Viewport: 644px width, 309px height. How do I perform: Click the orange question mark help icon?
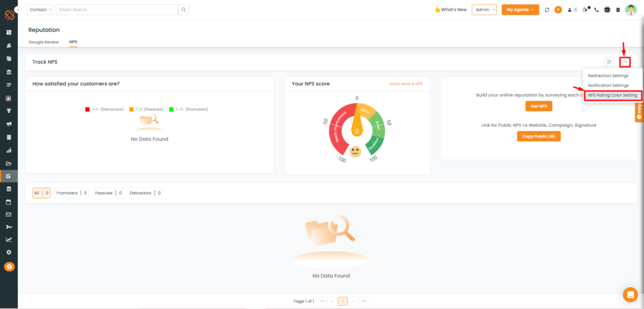pos(9,267)
